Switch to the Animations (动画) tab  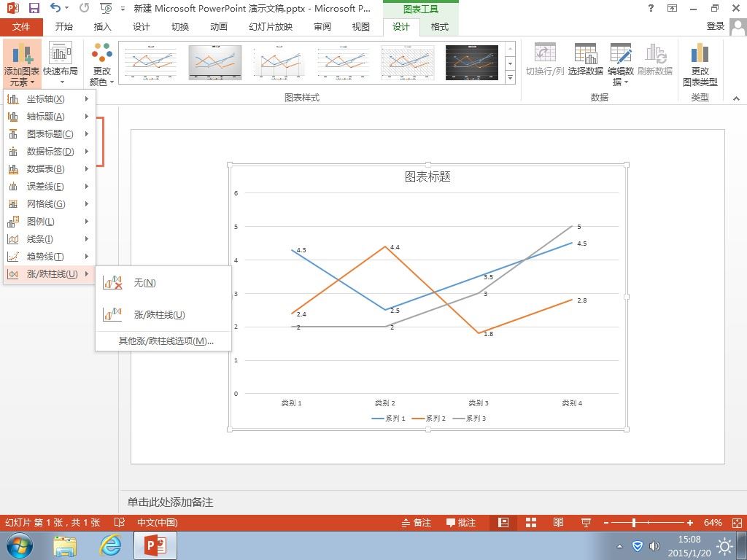(219, 27)
